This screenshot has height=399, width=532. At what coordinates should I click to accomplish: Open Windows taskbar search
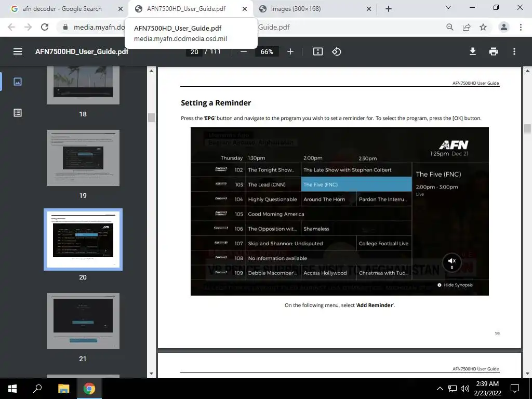click(37, 389)
